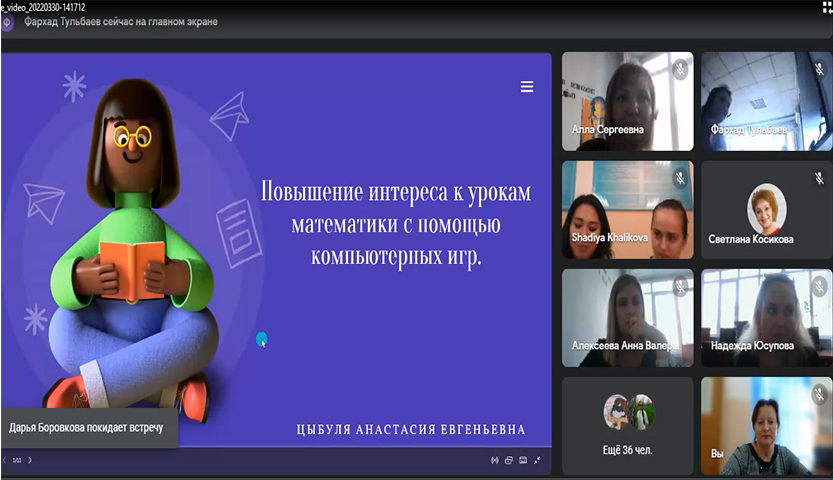Toggle muted mic on Shadiya Khalikova tile

(x=680, y=178)
